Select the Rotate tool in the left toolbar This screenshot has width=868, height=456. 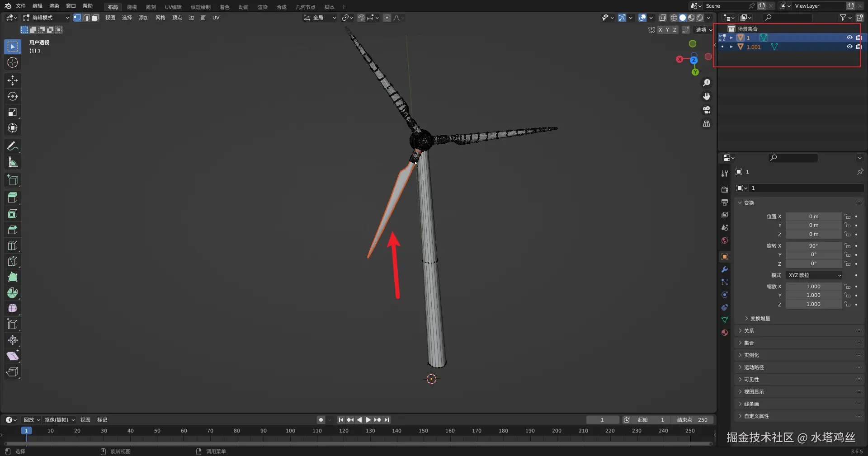(13, 96)
